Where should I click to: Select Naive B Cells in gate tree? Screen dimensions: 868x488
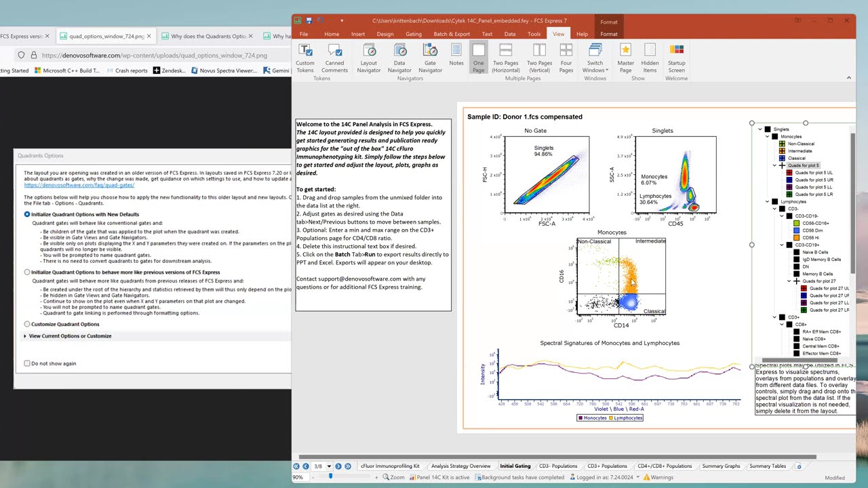[814, 252]
